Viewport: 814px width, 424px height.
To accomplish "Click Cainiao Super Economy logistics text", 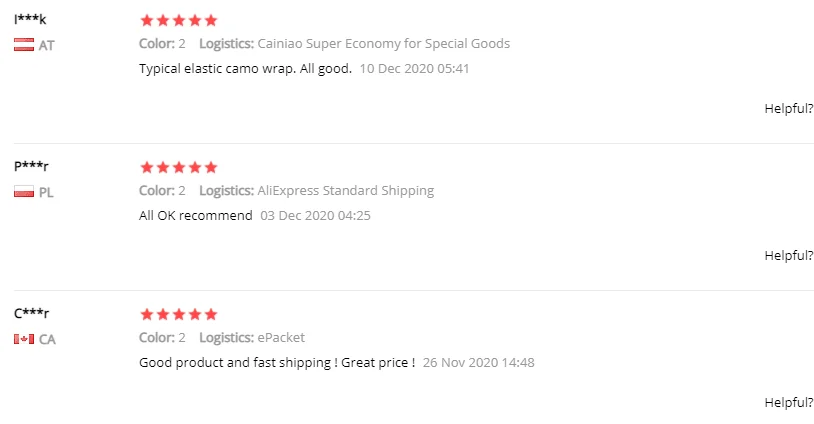I will (x=383, y=44).
